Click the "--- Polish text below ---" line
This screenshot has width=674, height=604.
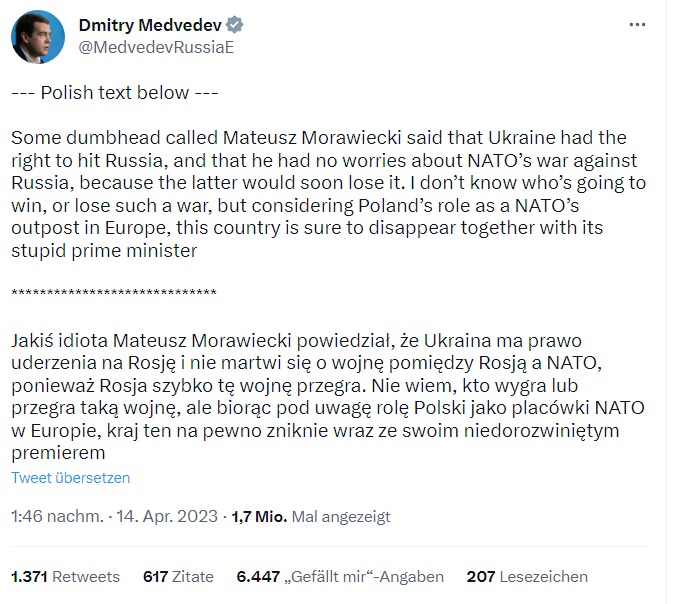pos(113,93)
